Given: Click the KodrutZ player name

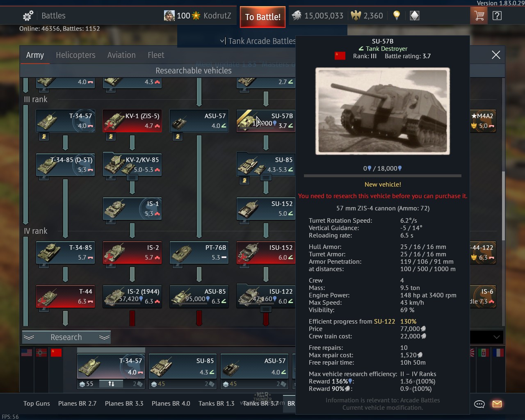Looking at the screenshot, I should pos(217,16).
